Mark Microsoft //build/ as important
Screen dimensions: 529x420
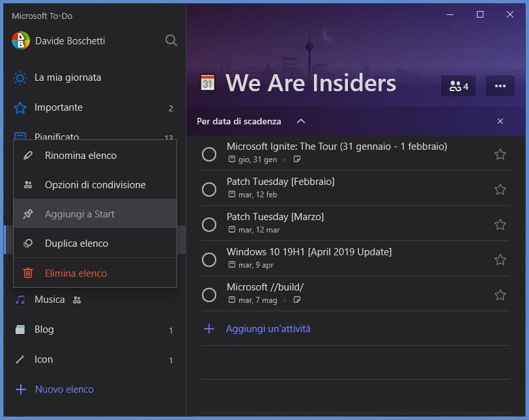tap(500, 295)
